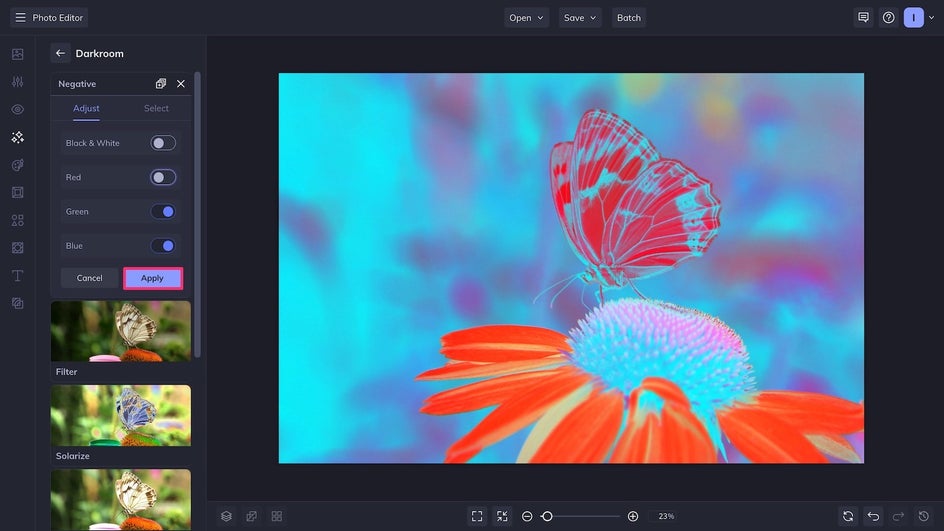Viewport: 944px width, 531px height.
Task: Open the Image Manager sidebar icon
Action: tap(17, 54)
